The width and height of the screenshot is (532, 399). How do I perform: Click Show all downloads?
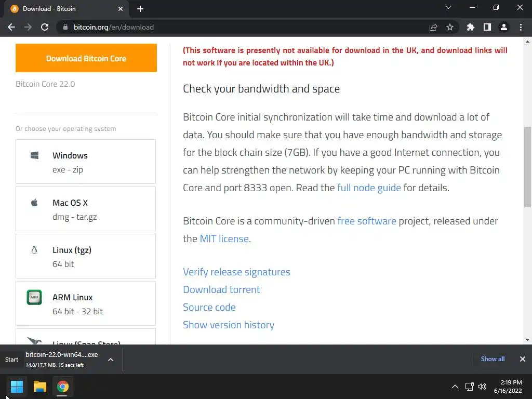(493, 358)
